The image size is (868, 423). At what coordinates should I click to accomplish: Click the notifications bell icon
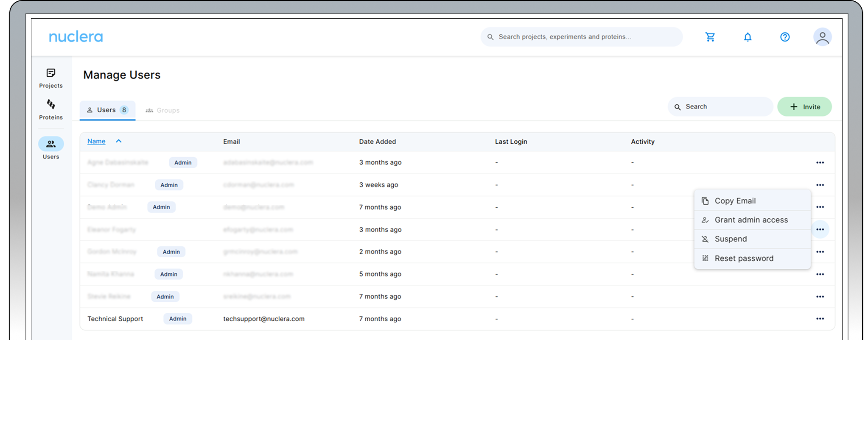pos(748,37)
